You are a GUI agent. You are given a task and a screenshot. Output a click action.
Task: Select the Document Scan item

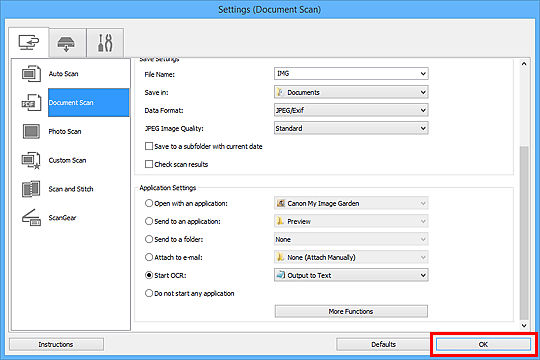tap(89, 102)
